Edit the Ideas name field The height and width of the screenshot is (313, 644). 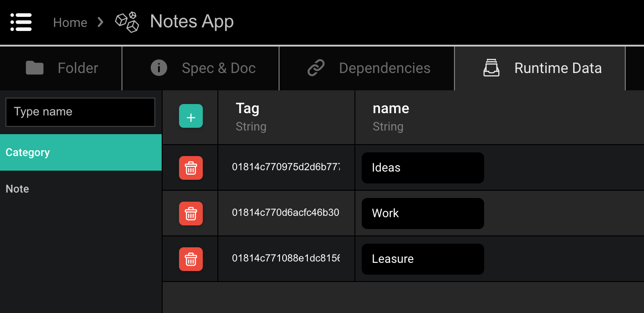click(422, 168)
